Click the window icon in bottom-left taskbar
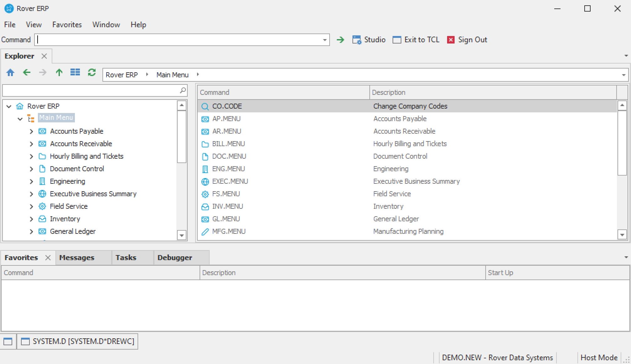 coord(8,341)
